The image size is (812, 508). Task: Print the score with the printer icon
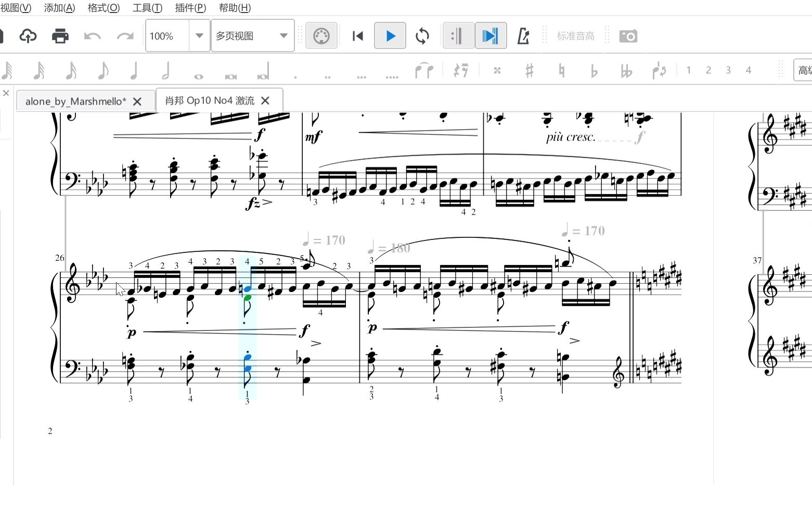[x=60, y=36]
